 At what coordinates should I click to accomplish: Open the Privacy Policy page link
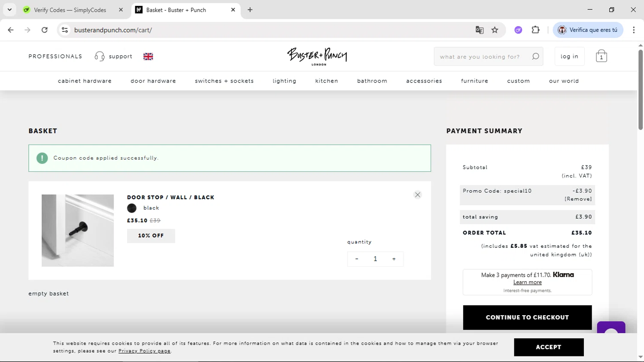[x=144, y=351]
